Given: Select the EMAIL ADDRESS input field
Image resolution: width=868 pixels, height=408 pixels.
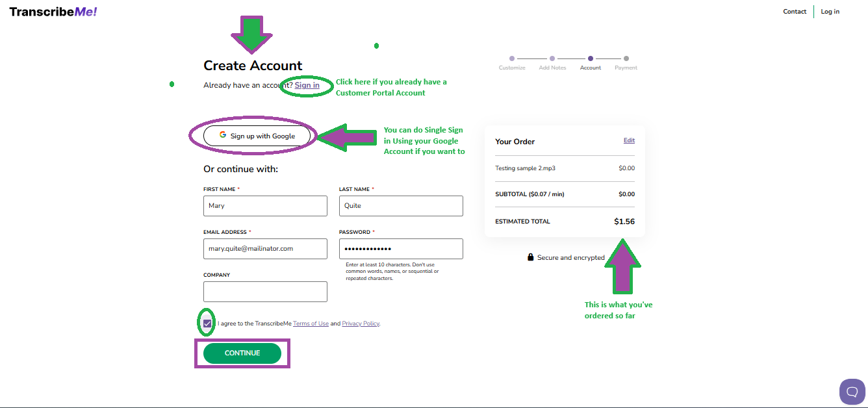Looking at the screenshot, I should [265, 249].
